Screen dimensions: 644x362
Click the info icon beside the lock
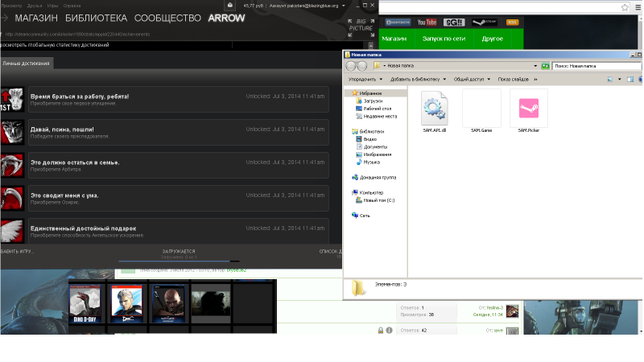[390, 330]
